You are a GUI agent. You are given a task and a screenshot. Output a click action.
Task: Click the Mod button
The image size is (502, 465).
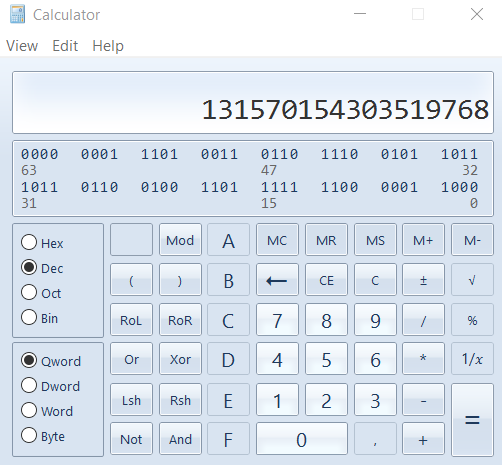180,240
